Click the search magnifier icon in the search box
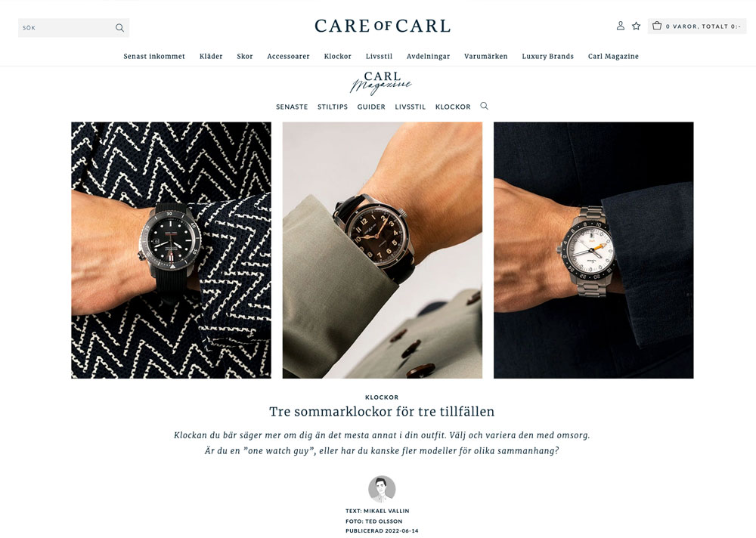 119,28
